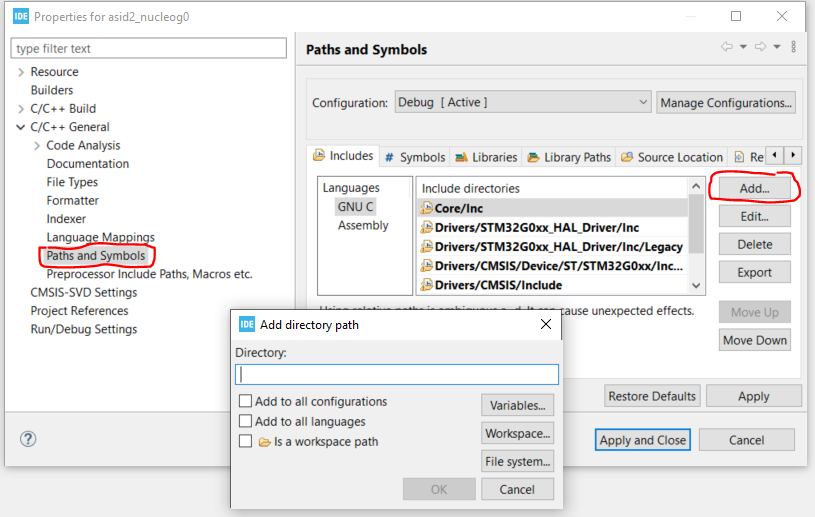Open the back history dropdown arrow

tap(743, 47)
